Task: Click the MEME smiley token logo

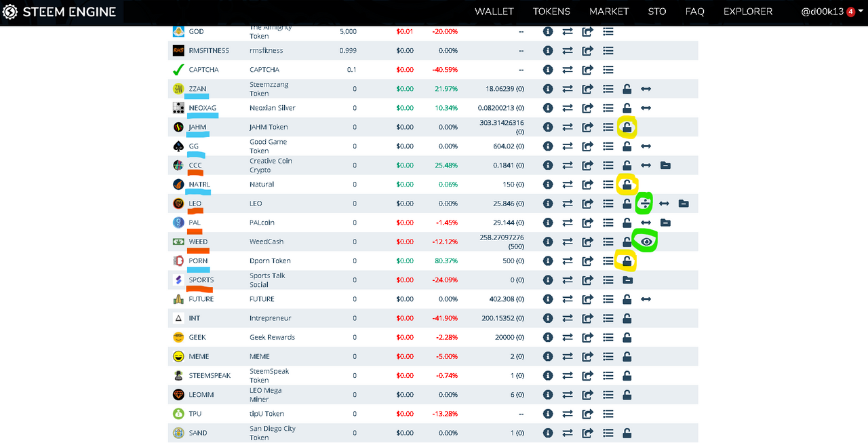Action: click(x=178, y=356)
